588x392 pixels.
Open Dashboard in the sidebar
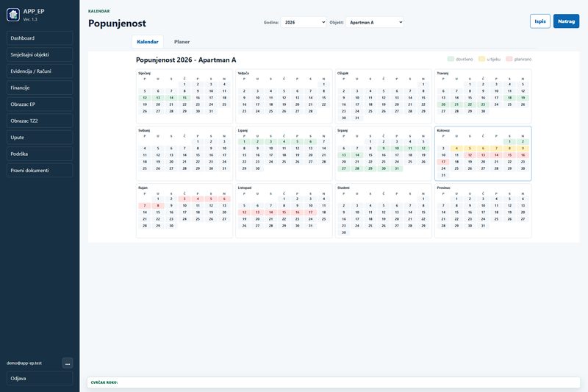pyautogui.click(x=40, y=38)
